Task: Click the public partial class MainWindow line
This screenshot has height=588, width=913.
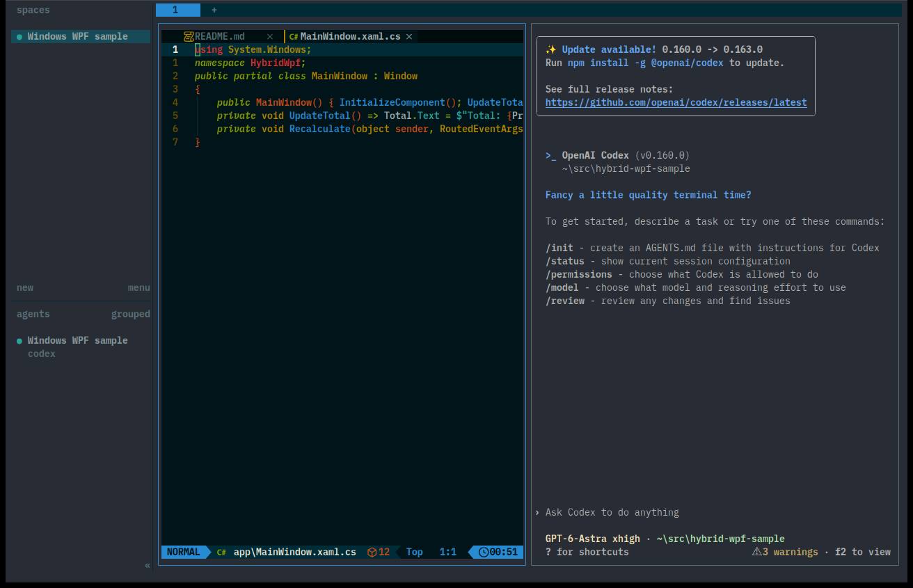Action: [306, 76]
